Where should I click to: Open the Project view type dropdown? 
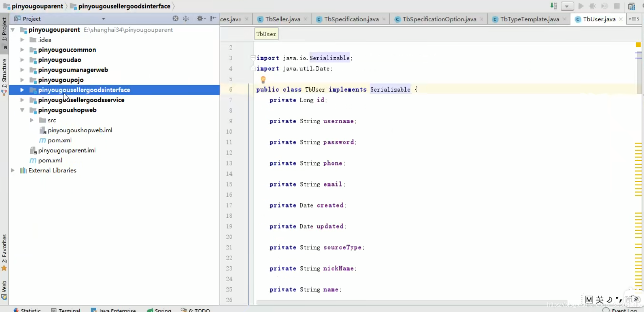pos(103,19)
